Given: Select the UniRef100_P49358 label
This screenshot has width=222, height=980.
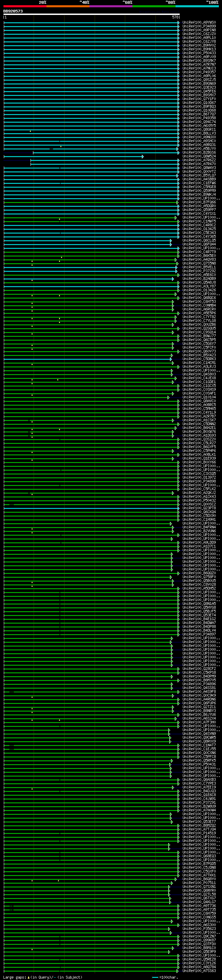Looking at the screenshot, I should [x=199, y=118].
